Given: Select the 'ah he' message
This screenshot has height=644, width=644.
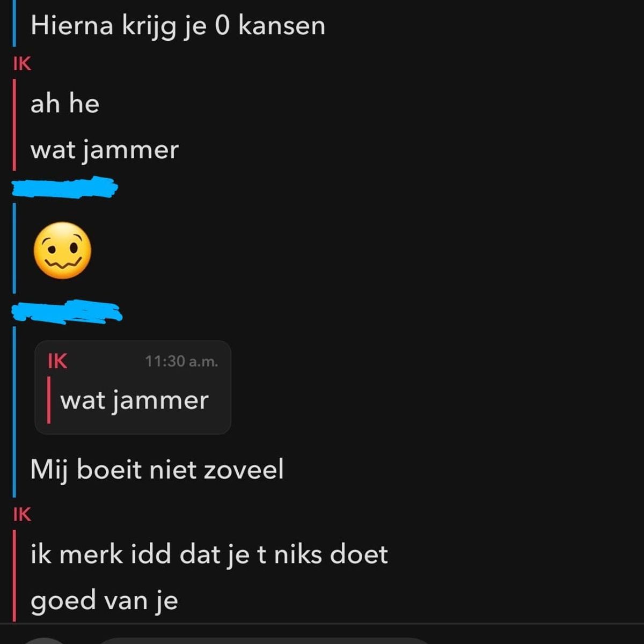Looking at the screenshot, I should point(65,103).
